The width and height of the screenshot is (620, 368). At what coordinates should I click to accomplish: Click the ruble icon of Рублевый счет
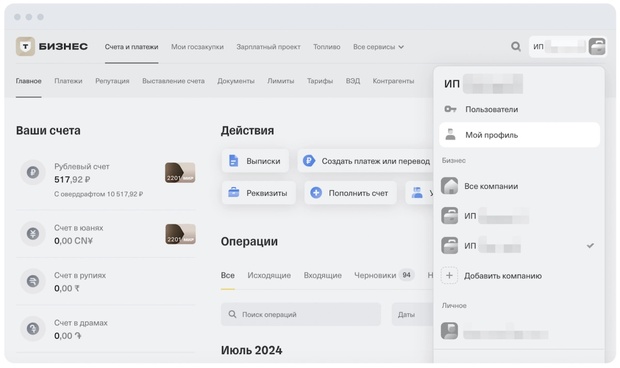[33, 172]
